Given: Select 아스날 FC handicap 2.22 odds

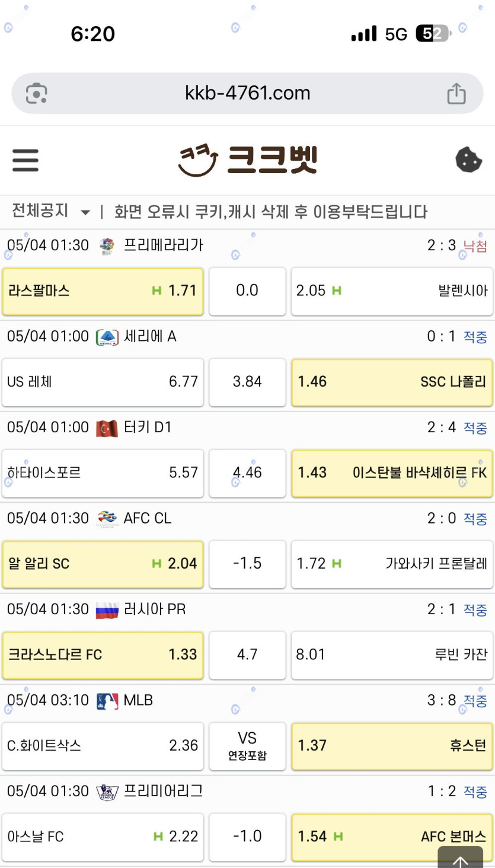Looking at the screenshot, I should 103,837.
